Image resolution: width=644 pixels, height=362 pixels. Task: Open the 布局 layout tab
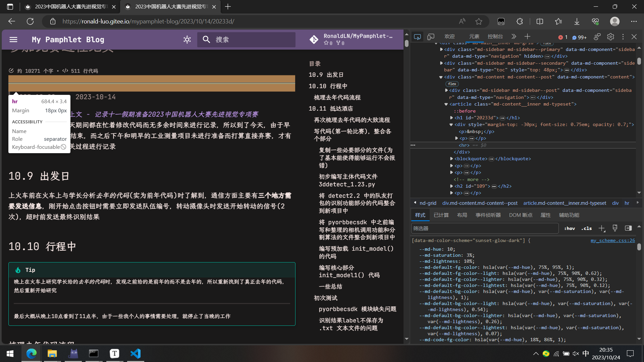point(462,215)
